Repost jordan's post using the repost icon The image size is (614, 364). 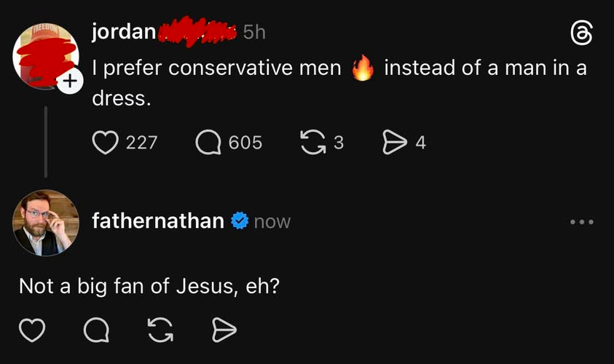(312, 142)
